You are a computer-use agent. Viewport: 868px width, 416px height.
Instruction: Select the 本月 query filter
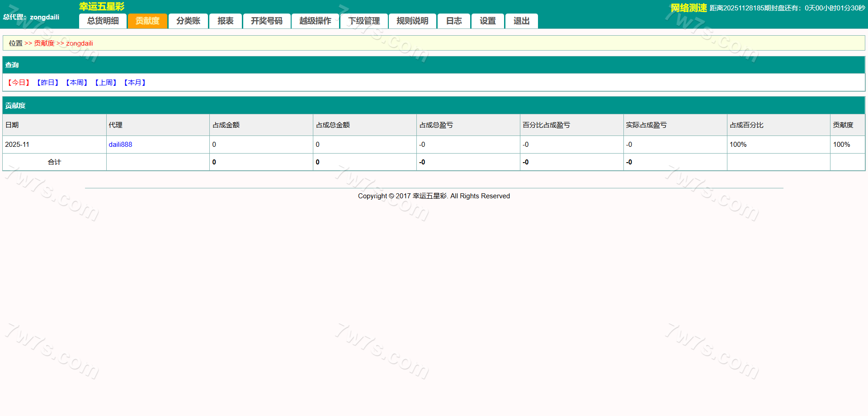click(x=135, y=83)
